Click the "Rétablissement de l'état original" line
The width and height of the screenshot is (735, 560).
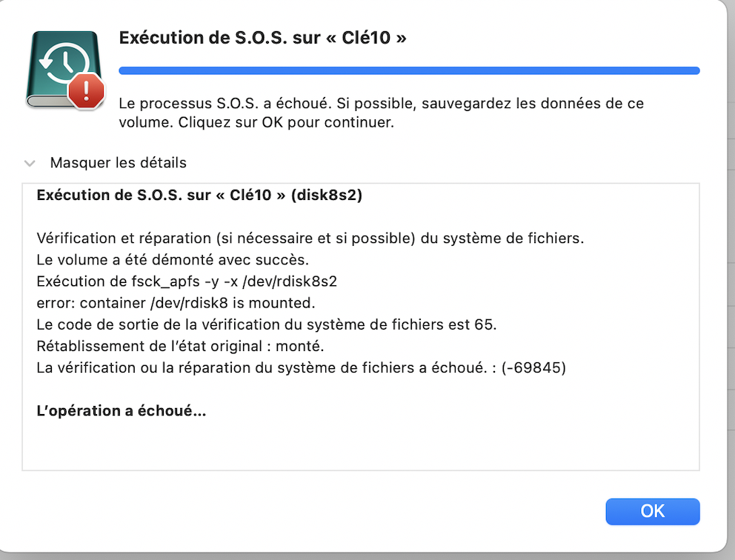tap(180, 346)
